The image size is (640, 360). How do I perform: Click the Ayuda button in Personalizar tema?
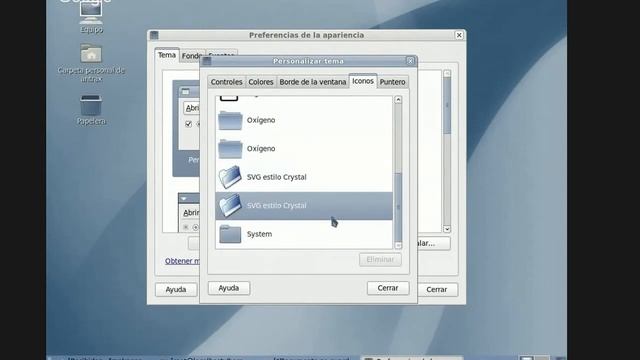229,288
